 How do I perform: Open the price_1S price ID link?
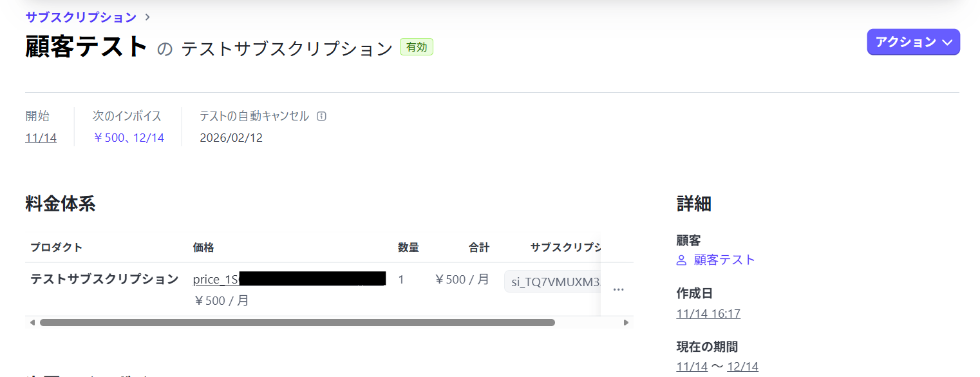point(216,279)
